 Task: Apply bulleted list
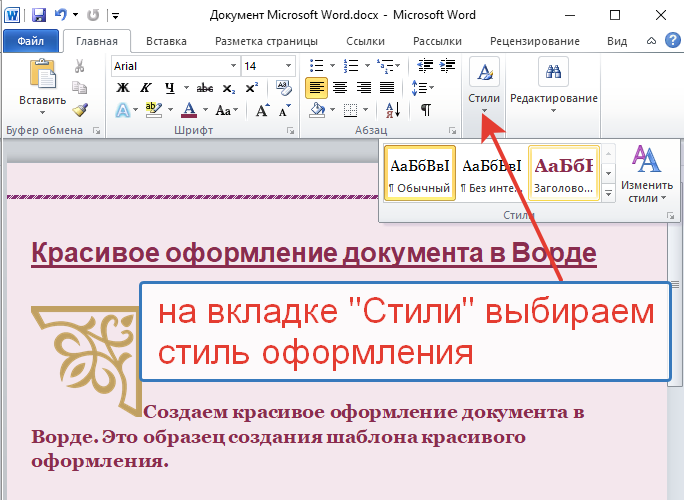pyautogui.click(x=316, y=66)
